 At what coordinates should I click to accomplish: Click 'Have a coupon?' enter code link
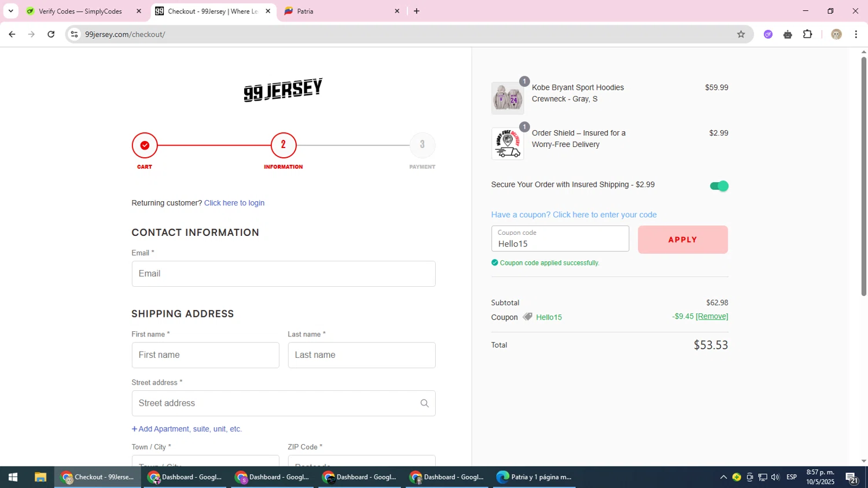574,215
